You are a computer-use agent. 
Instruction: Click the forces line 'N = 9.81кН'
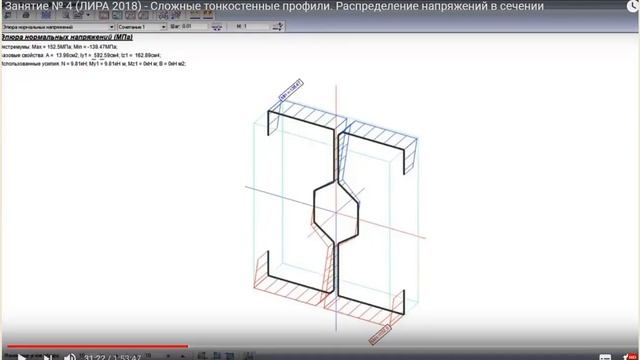[74, 64]
